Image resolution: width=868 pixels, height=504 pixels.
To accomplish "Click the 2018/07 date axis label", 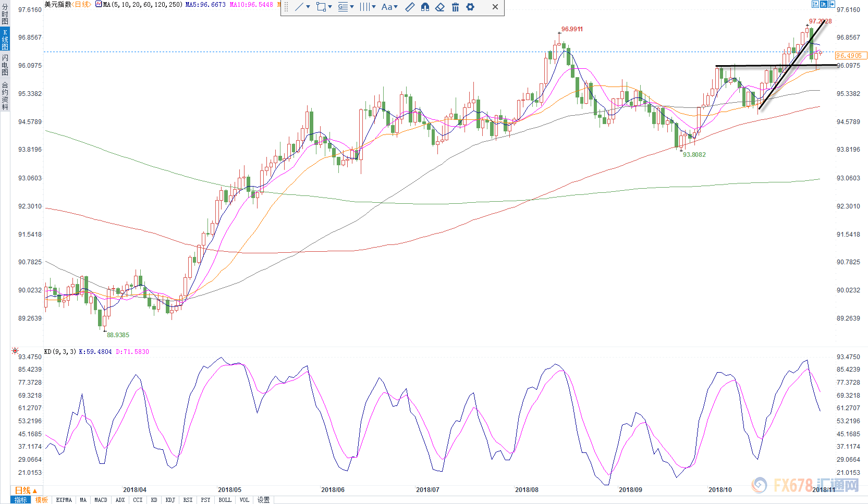I will coord(427,490).
